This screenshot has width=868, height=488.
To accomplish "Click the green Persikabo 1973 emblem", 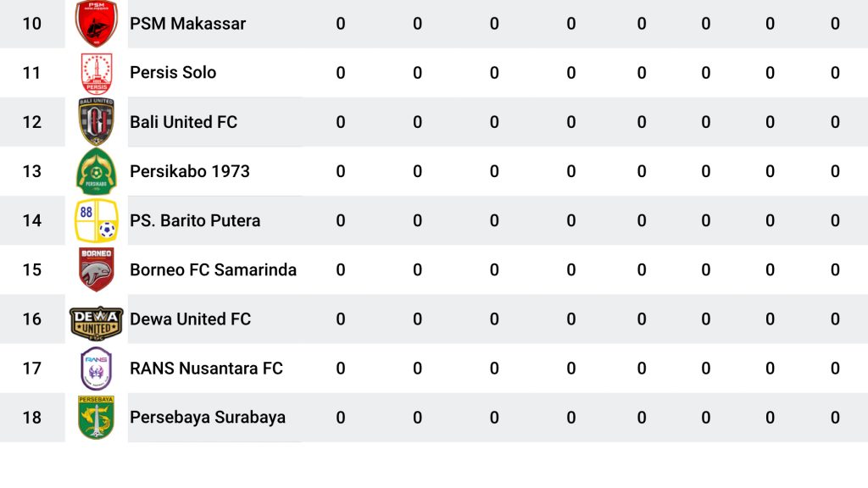I will click(97, 171).
